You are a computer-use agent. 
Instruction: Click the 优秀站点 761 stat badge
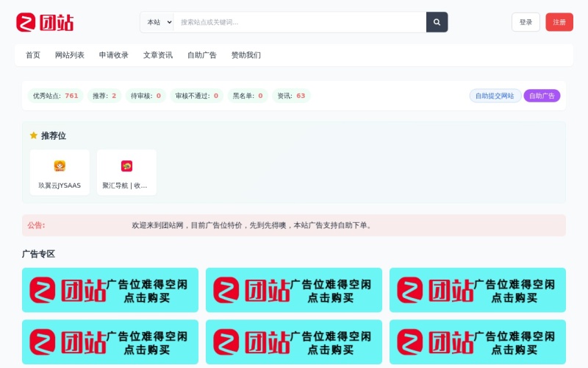click(55, 96)
